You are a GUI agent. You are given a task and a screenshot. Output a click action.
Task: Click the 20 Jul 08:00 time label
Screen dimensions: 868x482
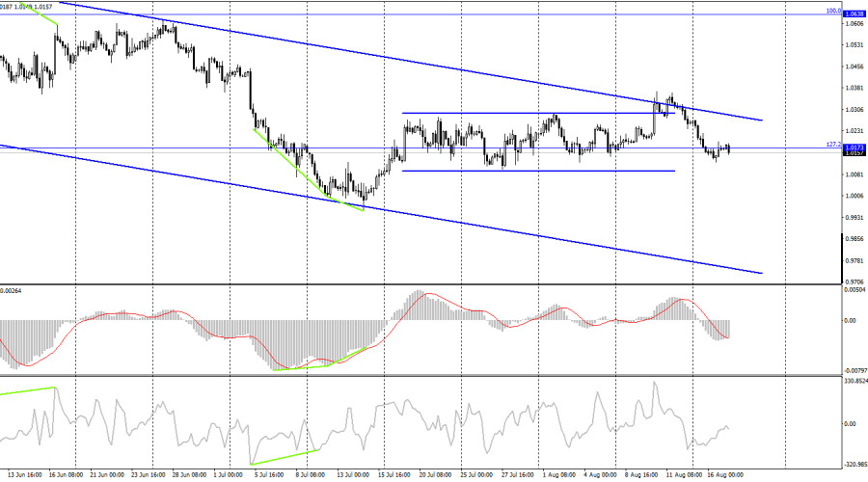(x=435, y=475)
